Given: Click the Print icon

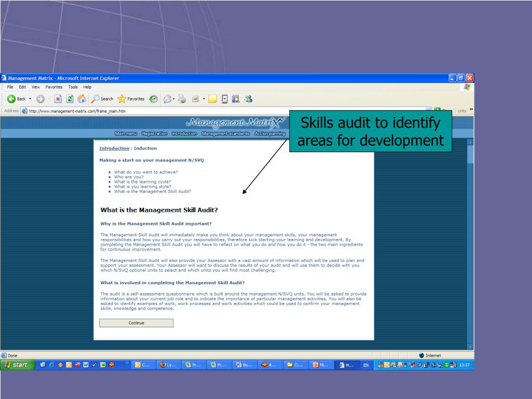Looking at the screenshot, I should (182, 99).
